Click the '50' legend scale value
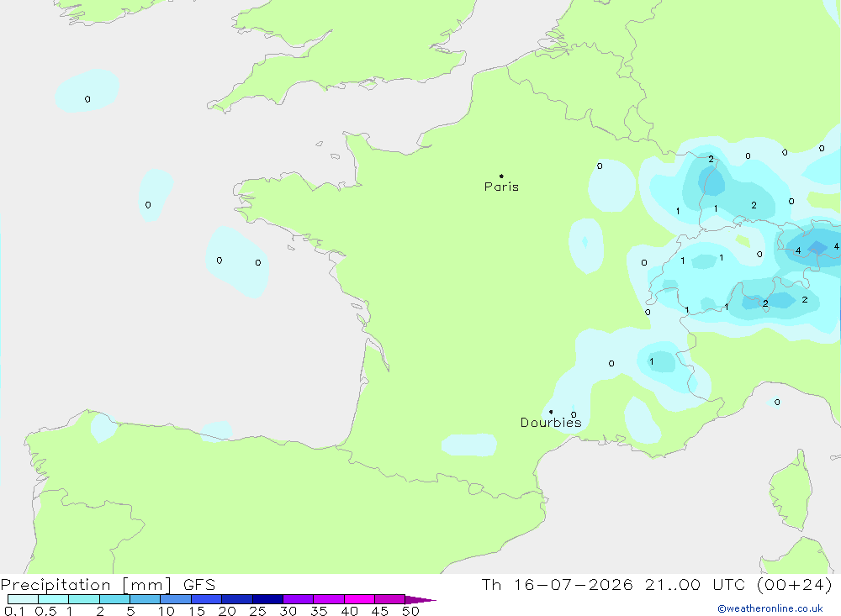 point(410,611)
